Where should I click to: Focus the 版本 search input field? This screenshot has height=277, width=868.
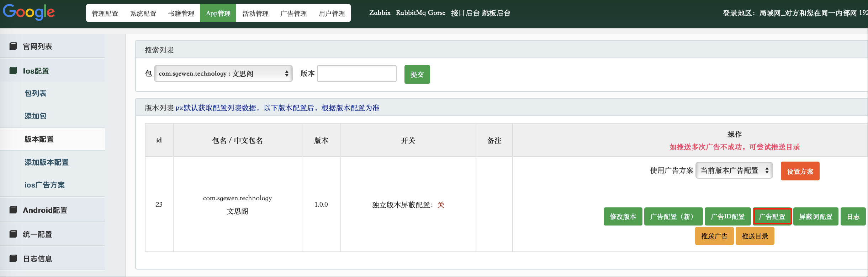(x=356, y=74)
